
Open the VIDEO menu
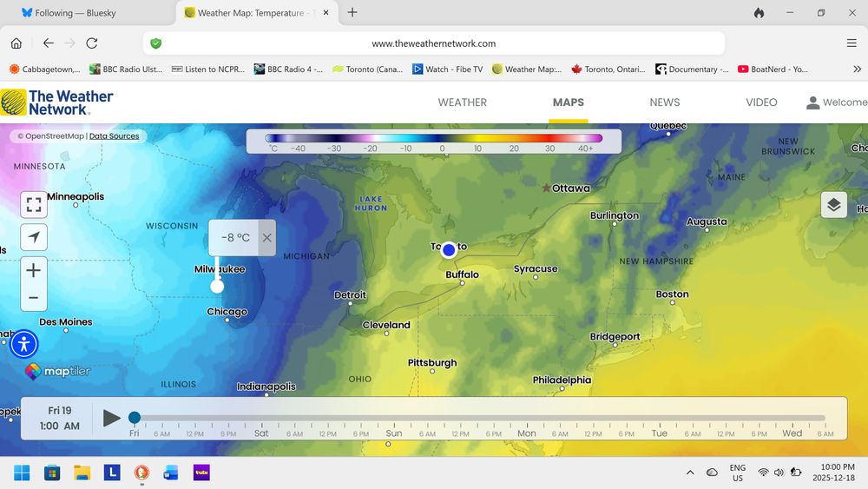[x=761, y=102]
